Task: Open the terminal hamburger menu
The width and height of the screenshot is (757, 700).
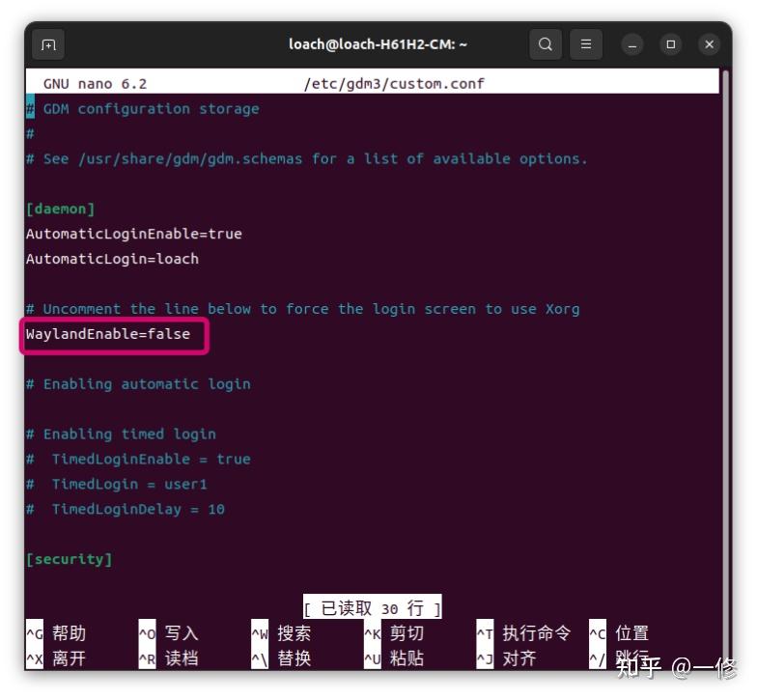Action: [x=585, y=44]
